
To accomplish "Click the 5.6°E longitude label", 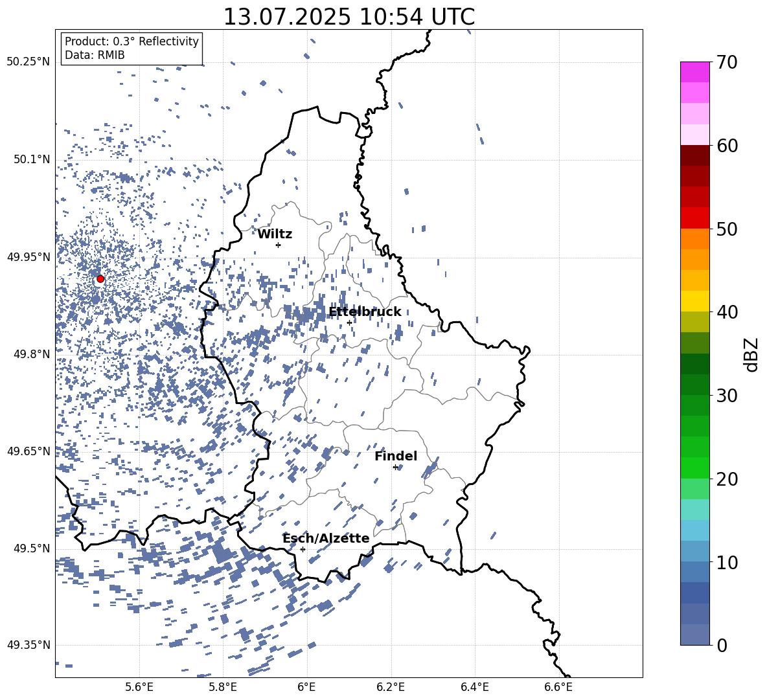I will pyautogui.click(x=139, y=687).
